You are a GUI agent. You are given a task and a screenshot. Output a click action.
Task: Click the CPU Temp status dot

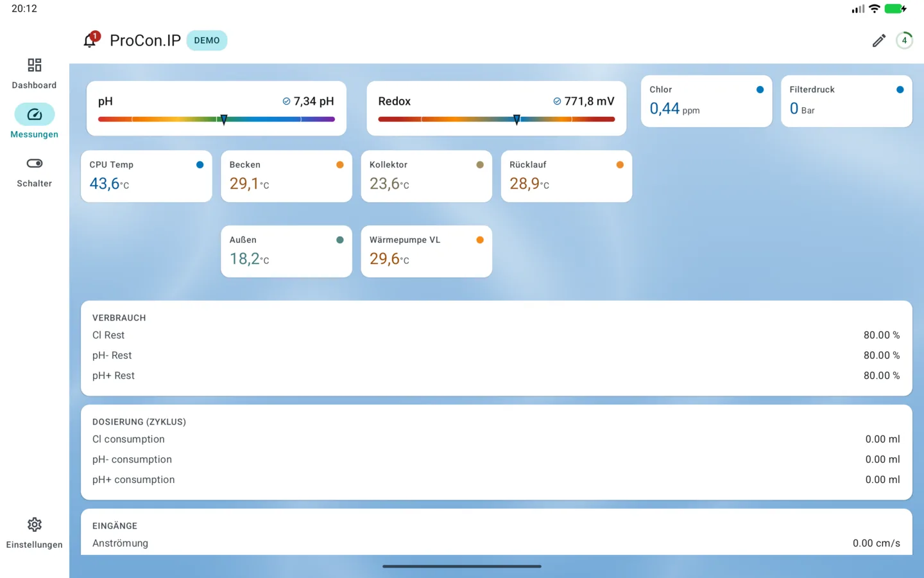point(200,165)
